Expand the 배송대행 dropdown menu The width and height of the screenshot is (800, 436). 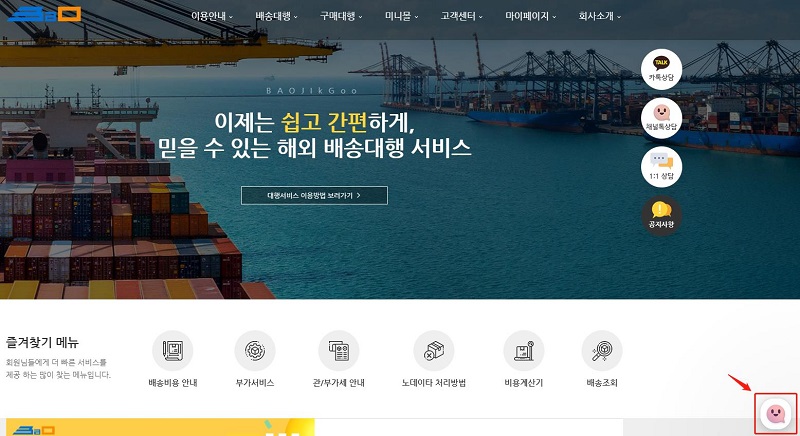pos(277,16)
